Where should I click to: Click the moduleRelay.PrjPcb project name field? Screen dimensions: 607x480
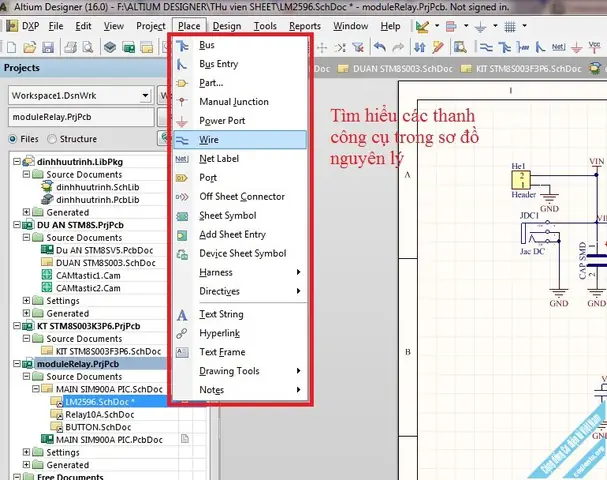click(81, 117)
